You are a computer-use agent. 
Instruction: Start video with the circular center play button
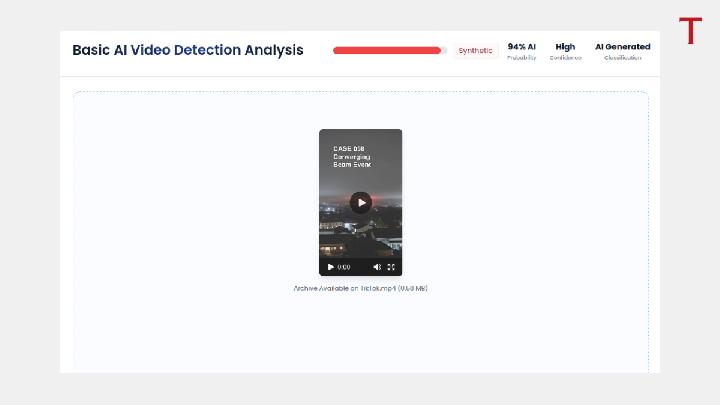[x=361, y=202]
